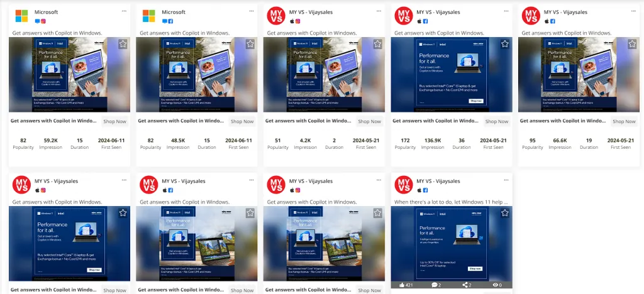
Task: Open three-dot menu on the 4.2K impression ad
Action: coord(378,11)
